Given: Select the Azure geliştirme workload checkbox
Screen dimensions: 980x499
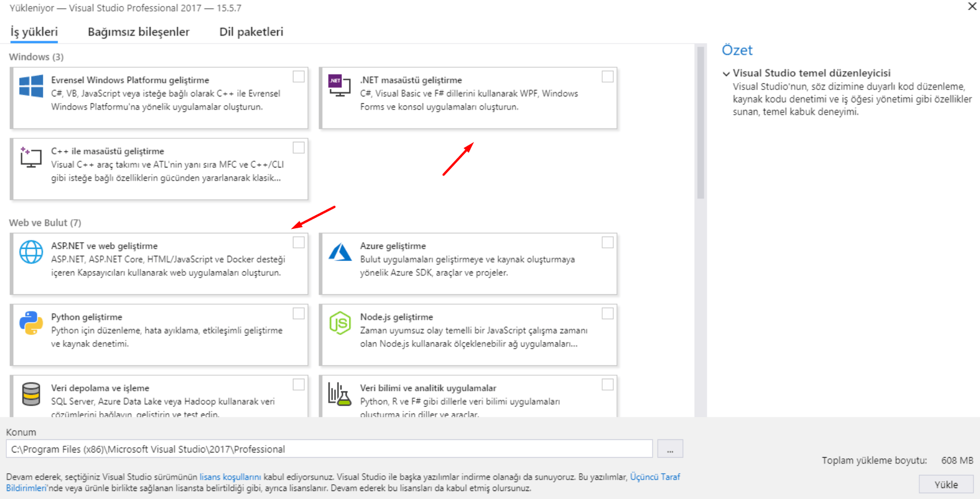Looking at the screenshot, I should 607,243.
